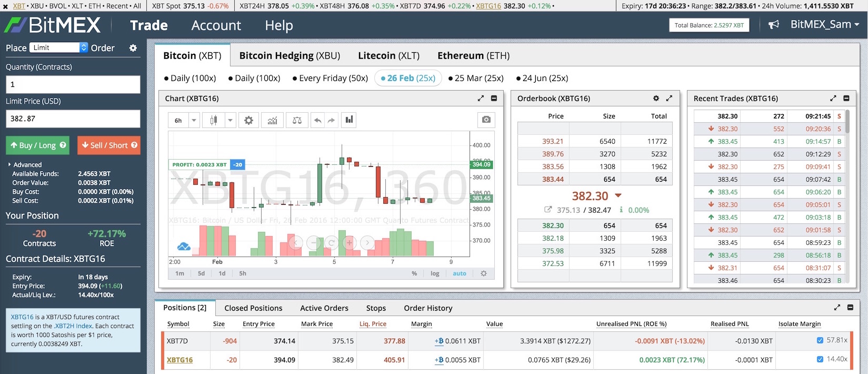Viewport: 868px width, 374px height.
Task: Open the Closed Positions tab
Action: (x=253, y=308)
